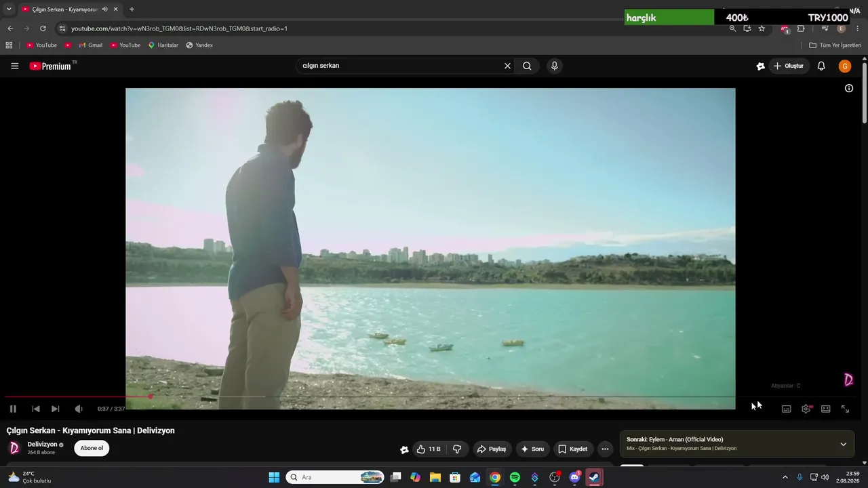Open the Yandex bookmark
The height and width of the screenshot is (488, 868).
click(199, 45)
